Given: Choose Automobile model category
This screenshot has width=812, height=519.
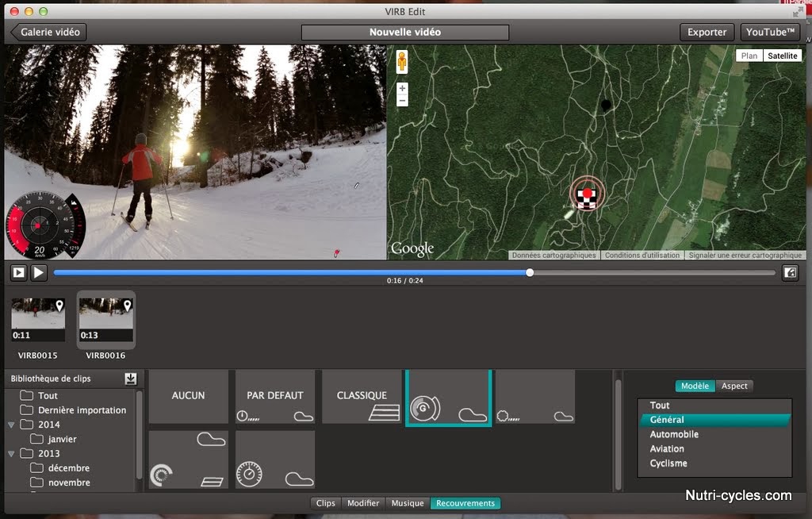Looking at the screenshot, I should click(x=714, y=435).
